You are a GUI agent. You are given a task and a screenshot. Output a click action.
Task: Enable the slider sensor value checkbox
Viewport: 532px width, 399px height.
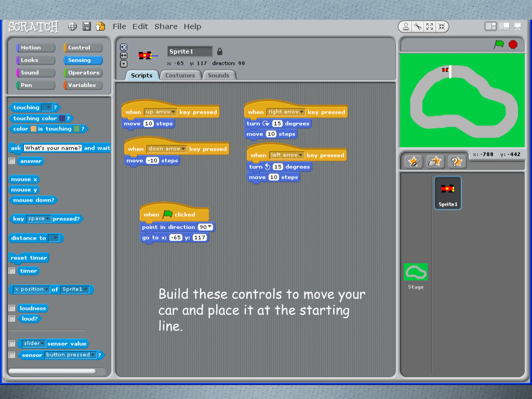pos(12,343)
